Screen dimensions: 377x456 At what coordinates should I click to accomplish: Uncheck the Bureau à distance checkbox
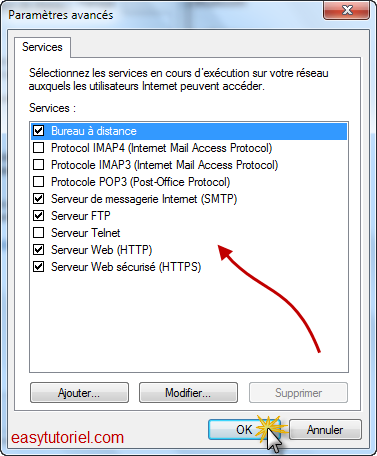[39, 131]
